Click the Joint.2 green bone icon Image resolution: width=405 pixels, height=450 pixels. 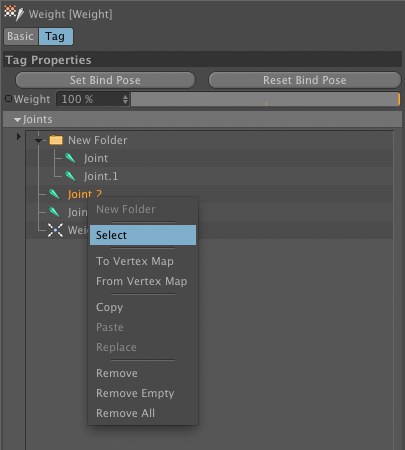[54, 194]
